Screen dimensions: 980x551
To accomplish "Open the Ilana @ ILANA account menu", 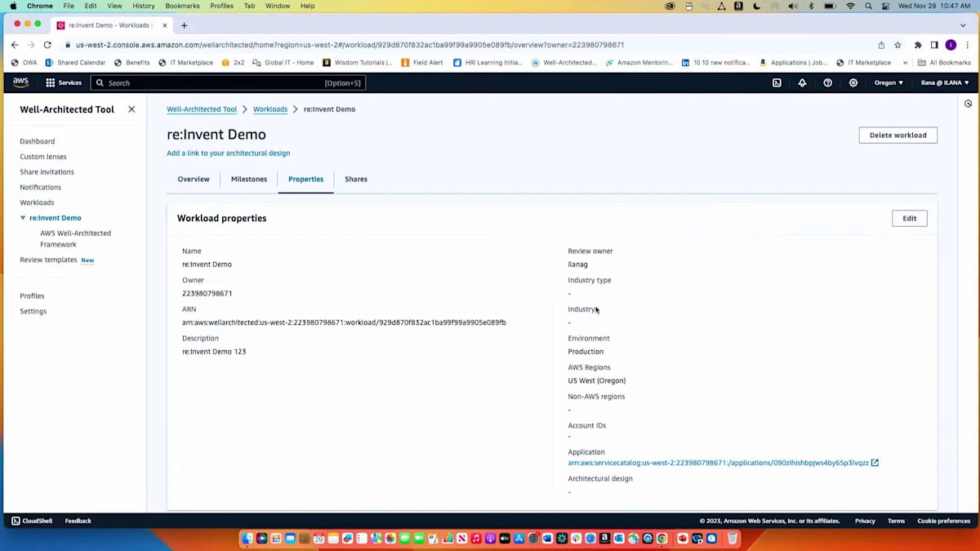I will 945,82.
